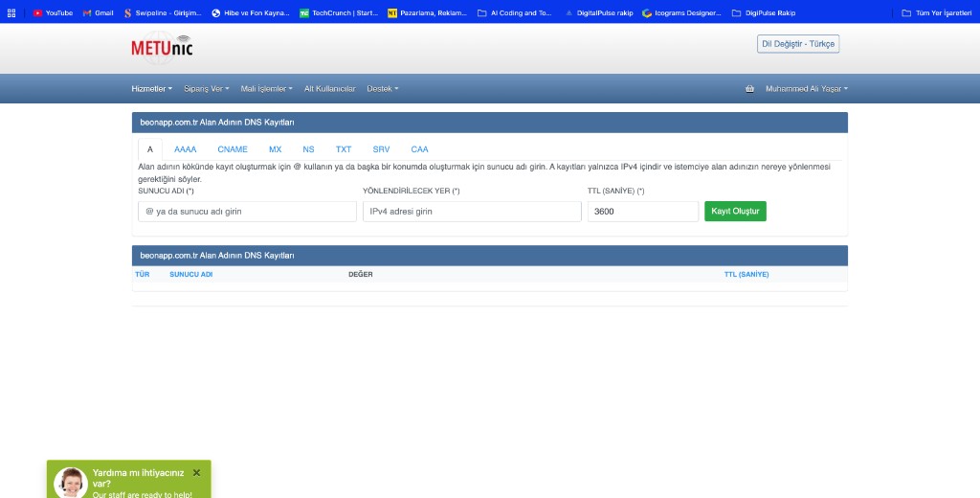The image size is (980, 498).
Task: Open the shopping basket icon
Action: (x=749, y=89)
